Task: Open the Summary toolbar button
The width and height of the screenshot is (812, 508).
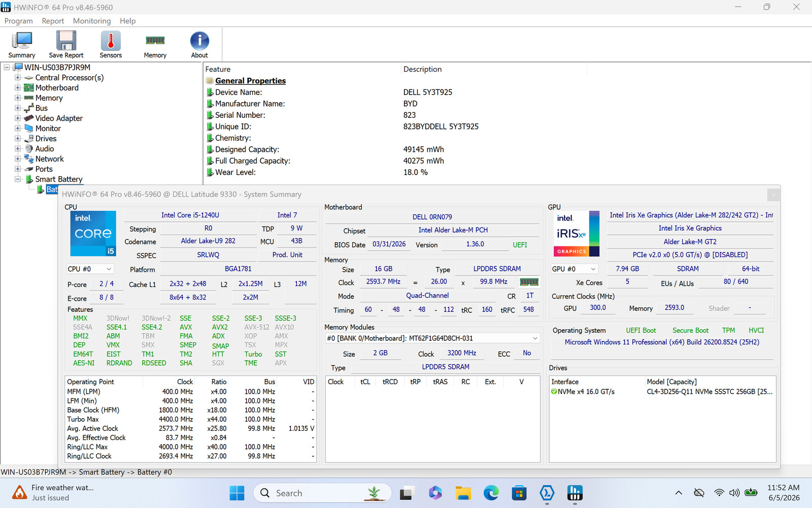Action: coord(22,45)
